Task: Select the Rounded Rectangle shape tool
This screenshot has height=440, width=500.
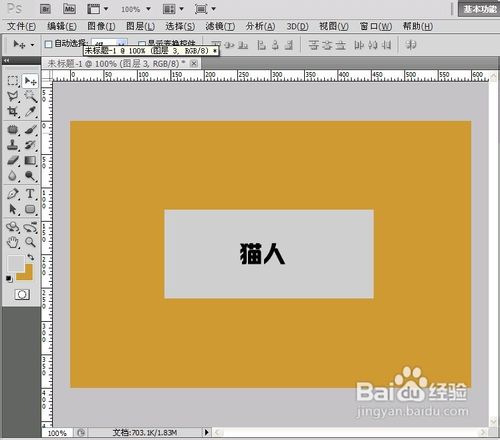Action: 30,209
